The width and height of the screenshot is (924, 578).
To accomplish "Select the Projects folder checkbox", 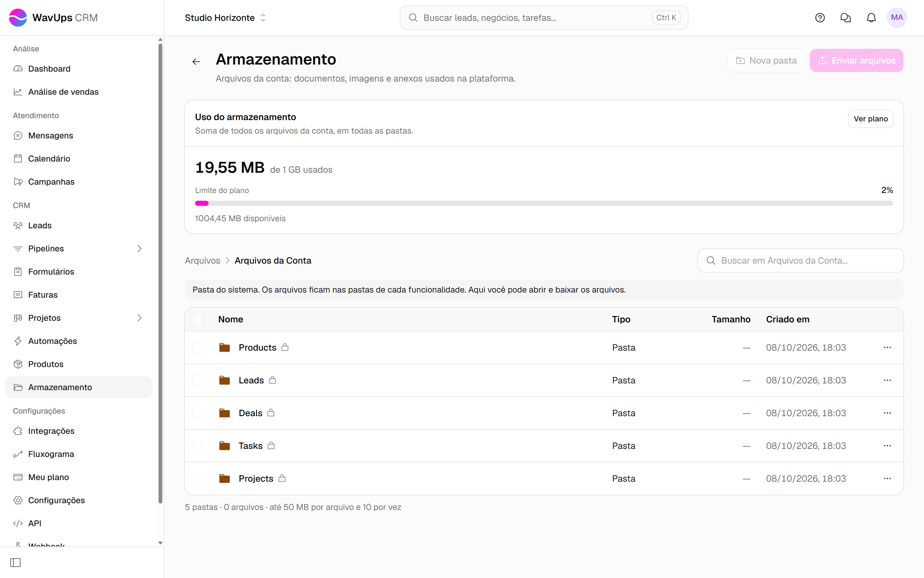I will 197,478.
